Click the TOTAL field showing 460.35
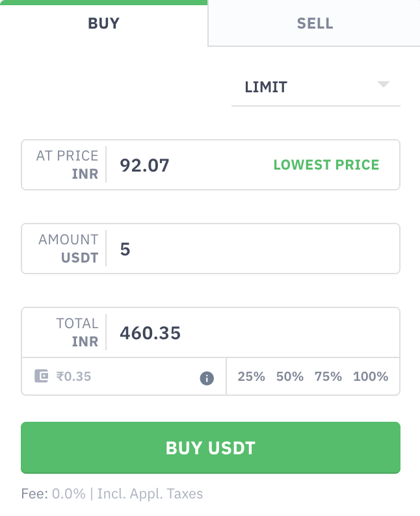 [252, 333]
